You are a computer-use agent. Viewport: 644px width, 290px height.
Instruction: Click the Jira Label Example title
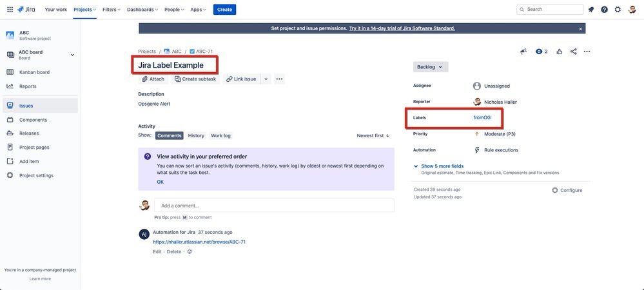[170, 65]
